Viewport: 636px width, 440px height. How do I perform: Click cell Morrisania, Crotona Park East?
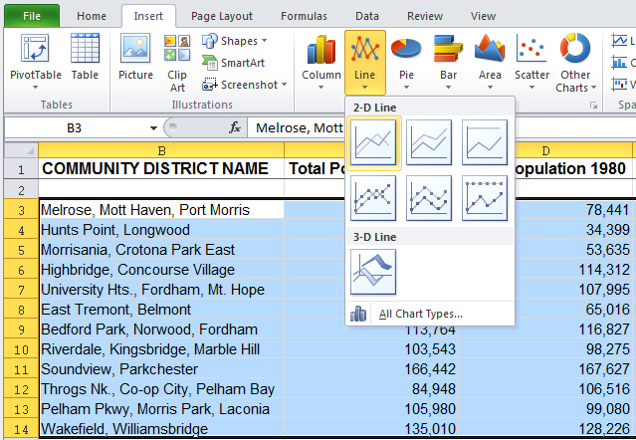161,250
